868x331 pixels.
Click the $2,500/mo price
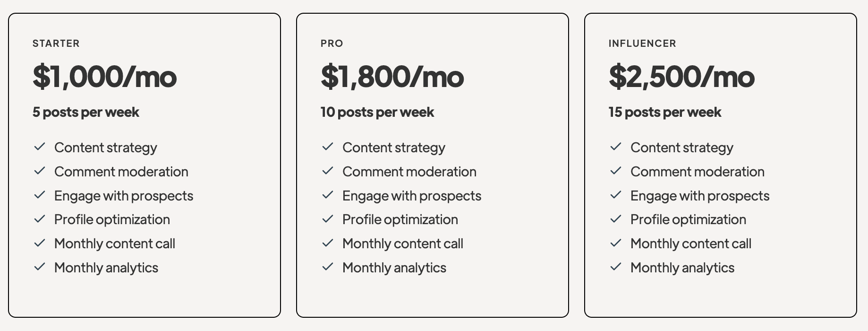682,77
